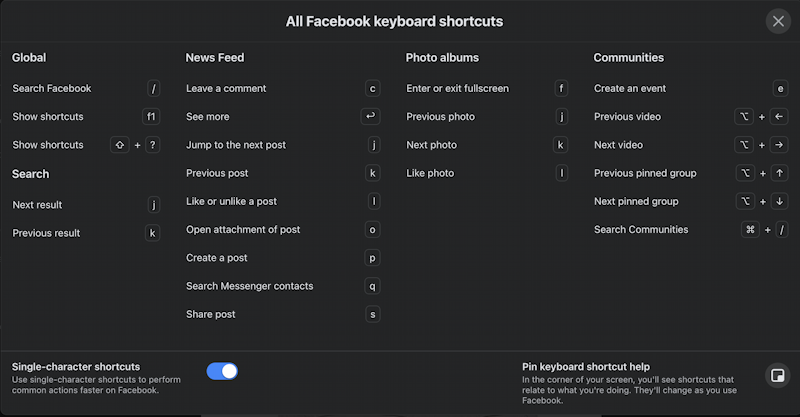
Task: Click the slash key for Search Facebook
Action: coord(154,88)
